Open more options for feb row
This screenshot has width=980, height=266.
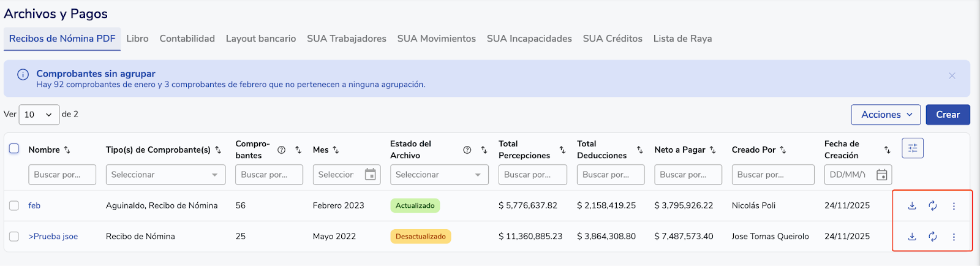pos(954,206)
